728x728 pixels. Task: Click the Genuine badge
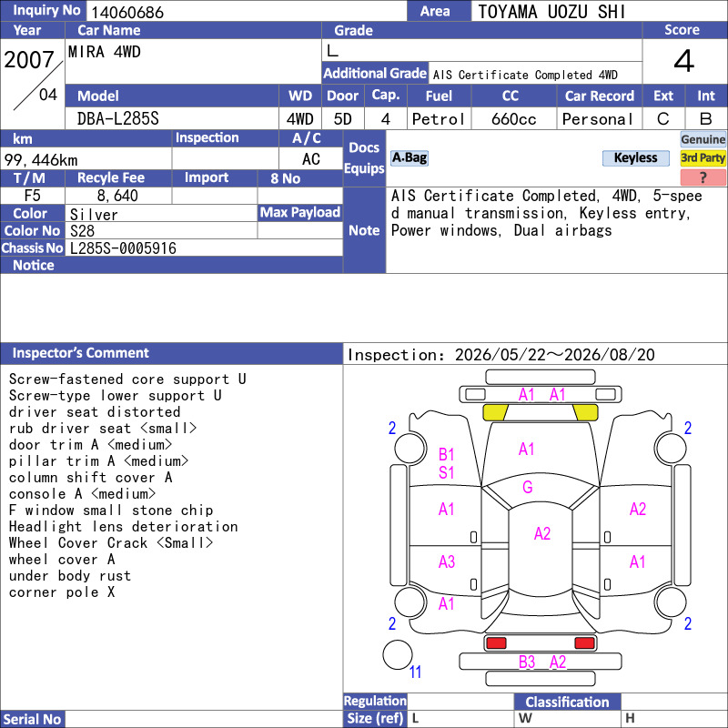point(703,139)
